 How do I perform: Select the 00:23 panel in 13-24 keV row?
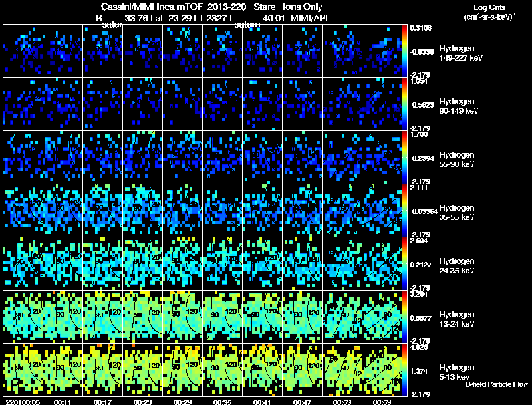click(143, 317)
